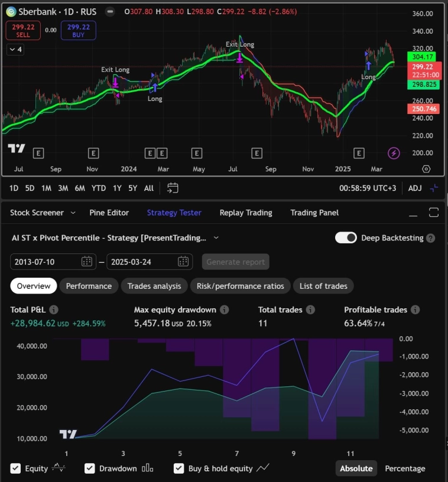The height and width of the screenshot is (482, 448).
Task: Select the All time range
Action: pos(149,188)
